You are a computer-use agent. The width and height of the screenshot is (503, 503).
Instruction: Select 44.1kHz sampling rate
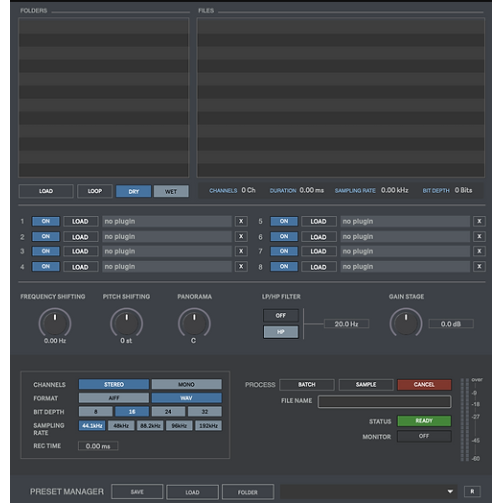[x=92, y=426]
